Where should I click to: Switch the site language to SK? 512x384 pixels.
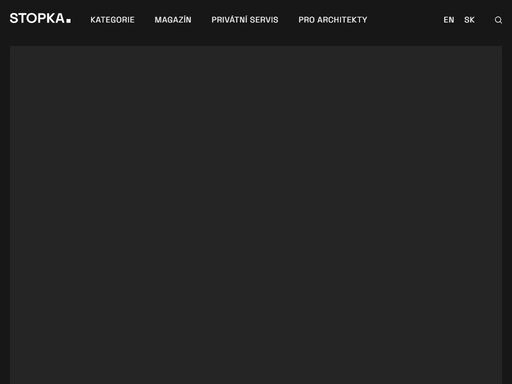pyautogui.click(x=469, y=20)
